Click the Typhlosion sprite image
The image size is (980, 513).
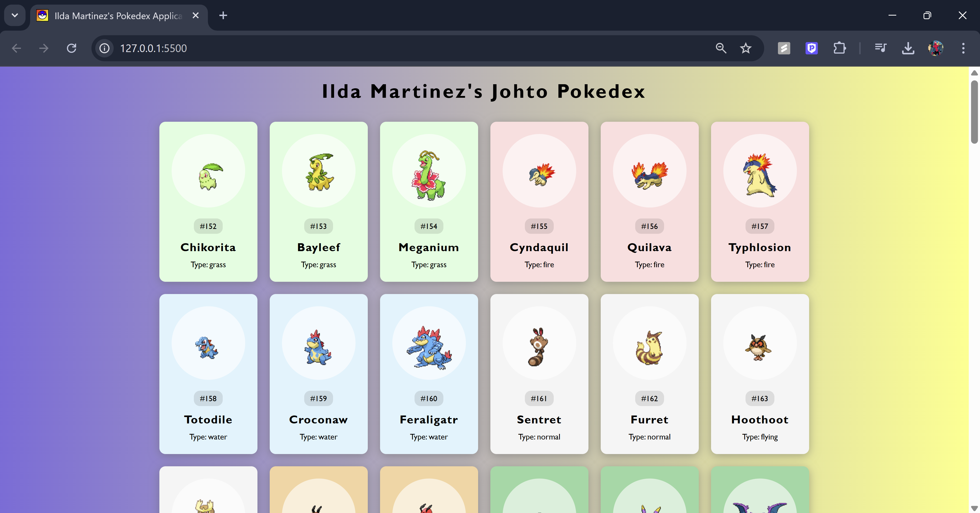[760, 175]
